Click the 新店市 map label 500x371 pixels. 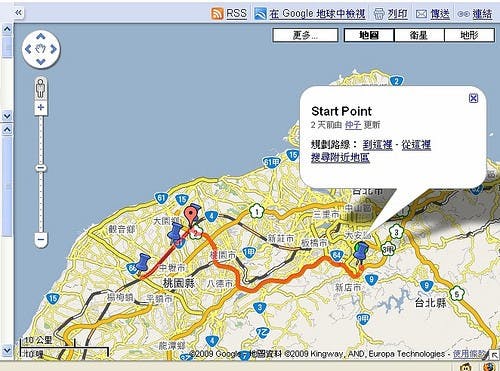(348, 287)
